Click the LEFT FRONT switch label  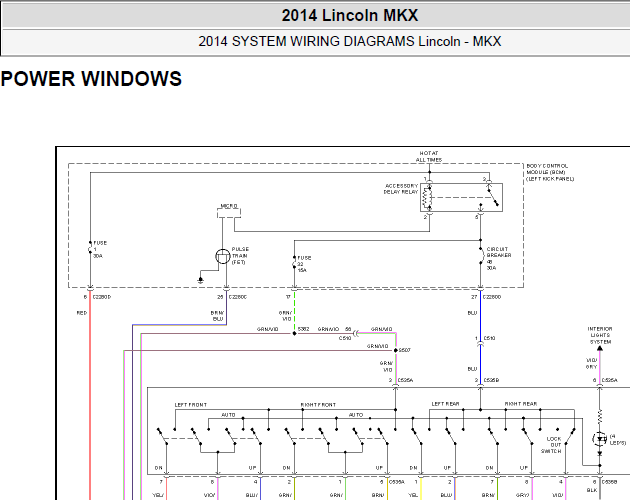click(x=190, y=405)
